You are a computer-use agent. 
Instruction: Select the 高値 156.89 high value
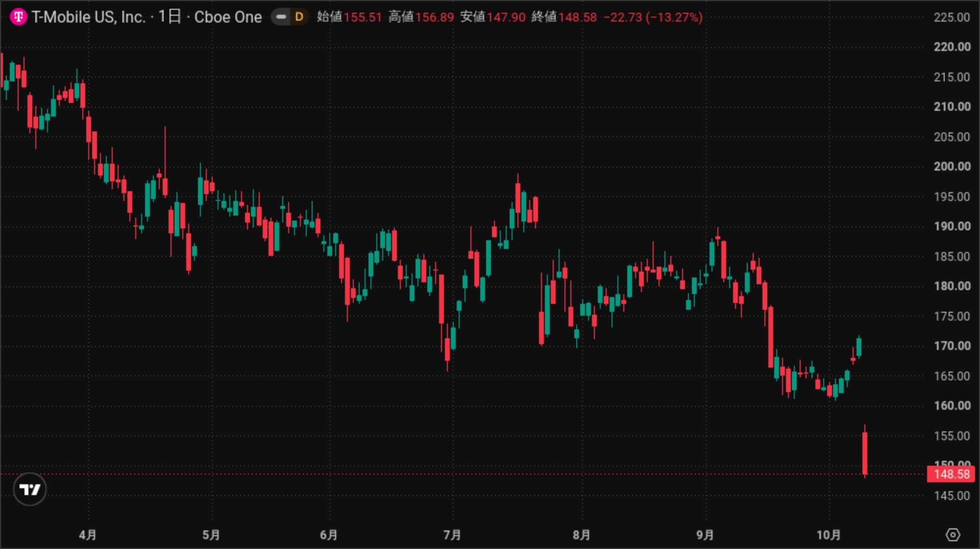pos(421,17)
